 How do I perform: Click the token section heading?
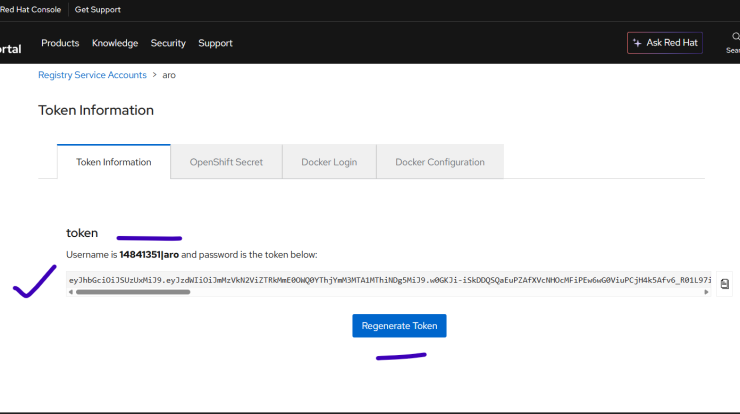[x=82, y=233]
